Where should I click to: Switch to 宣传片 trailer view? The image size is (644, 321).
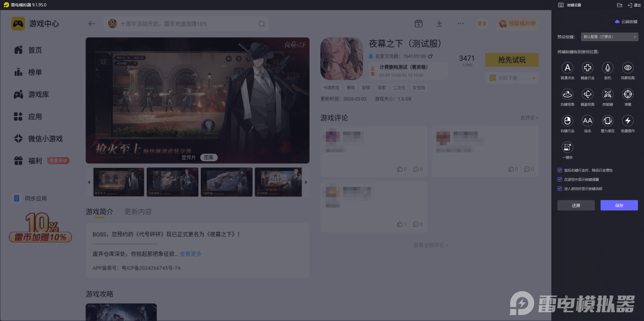coord(189,158)
